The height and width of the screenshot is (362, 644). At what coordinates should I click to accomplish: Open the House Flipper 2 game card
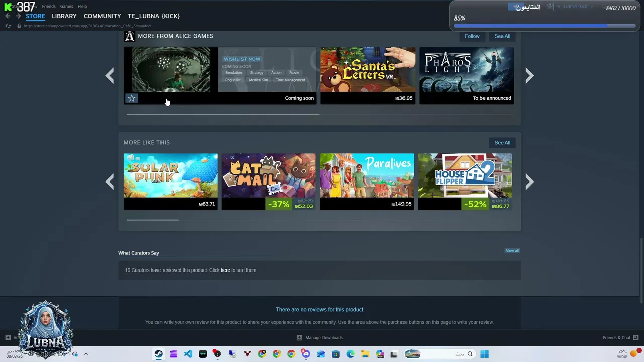tap(465, 182)
